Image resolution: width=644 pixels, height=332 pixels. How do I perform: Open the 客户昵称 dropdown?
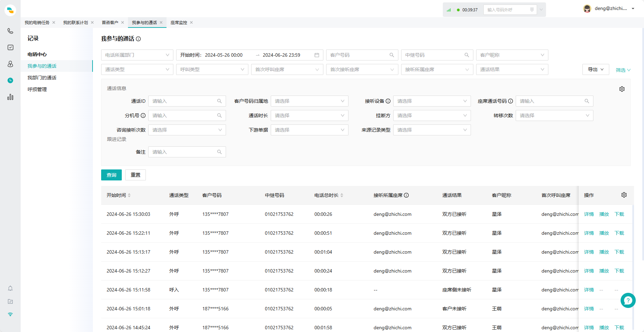(x=512, y=55)
